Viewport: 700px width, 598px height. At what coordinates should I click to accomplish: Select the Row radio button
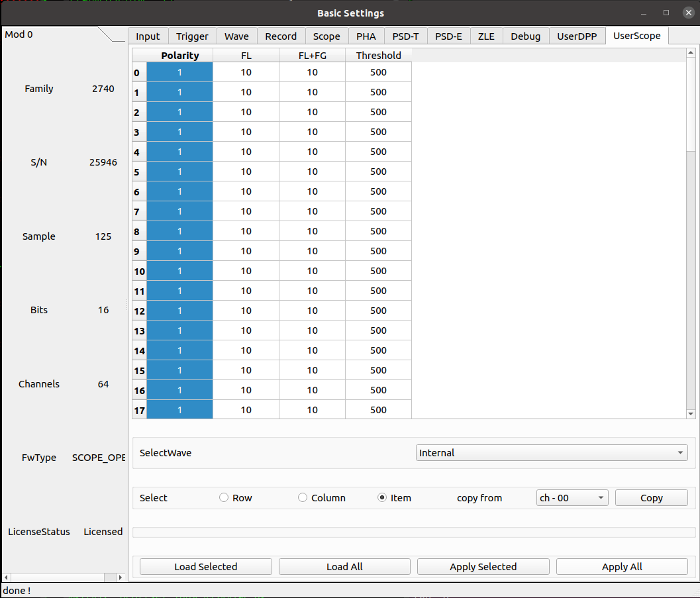pyautogui.click(x=224, y=498)
